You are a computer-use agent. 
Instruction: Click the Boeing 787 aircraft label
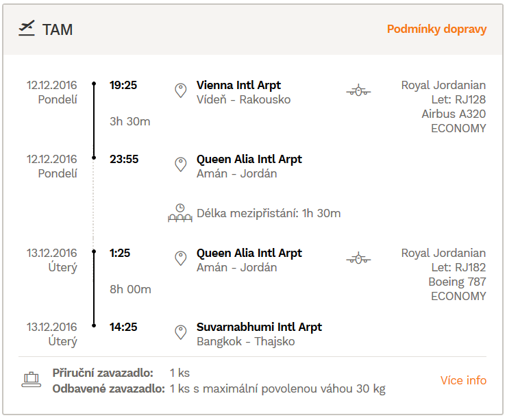[457, 282]
